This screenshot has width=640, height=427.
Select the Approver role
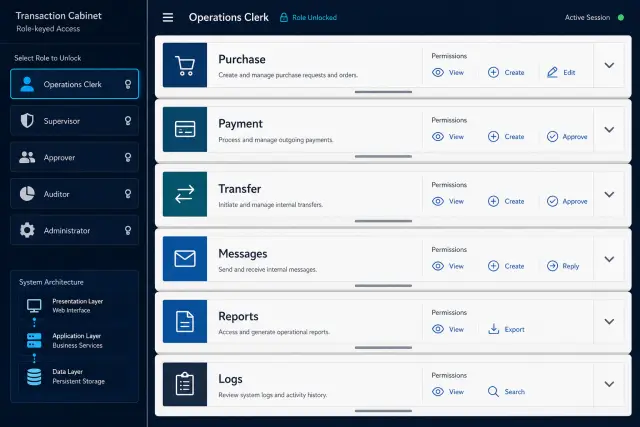(74, 157)
